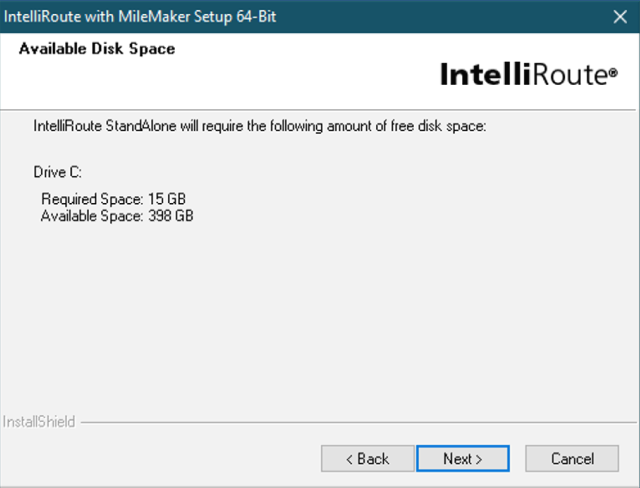Viewport: 640px width, 488px height.
Task: Go back using the Back button
Action: coord(367,458)
